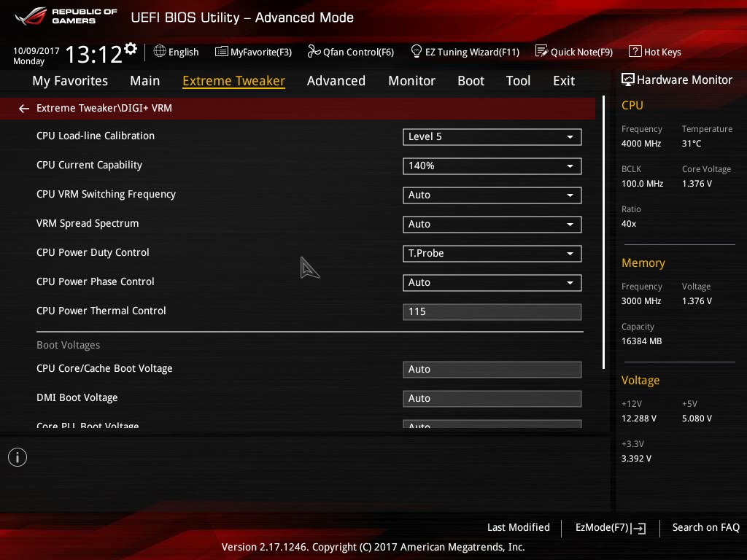Click Last Modified button
This screenshot has height=560, width=747.
519,528
